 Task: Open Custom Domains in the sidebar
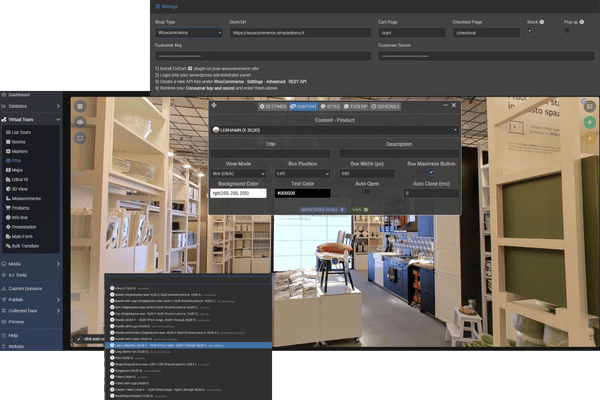pyautogui.click(x=25, y=288)
